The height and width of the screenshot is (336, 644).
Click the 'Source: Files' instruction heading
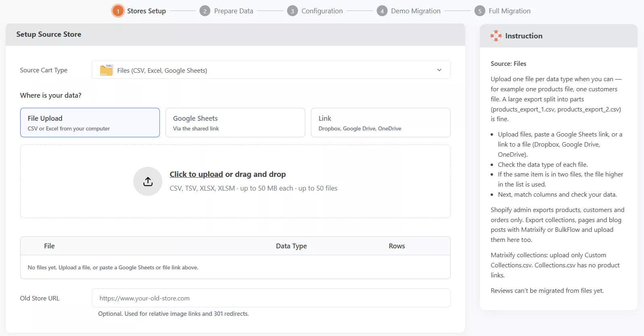tap(509, 63)
